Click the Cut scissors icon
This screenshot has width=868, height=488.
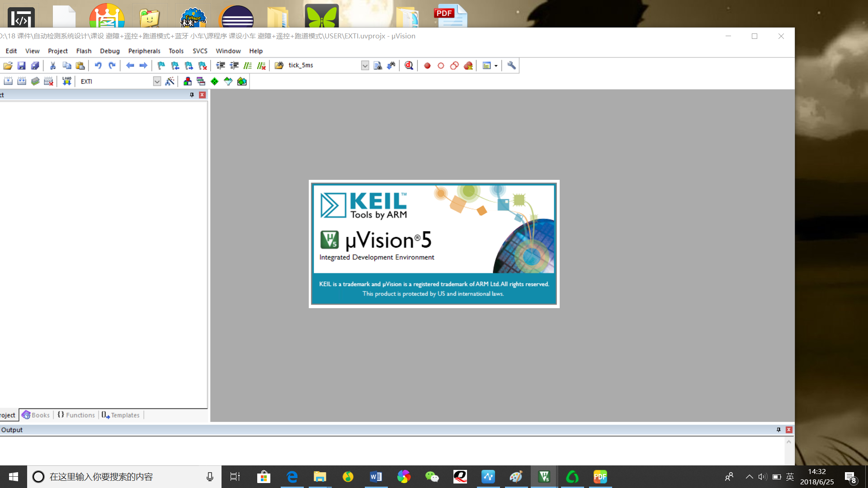click(x=53, y=66)
